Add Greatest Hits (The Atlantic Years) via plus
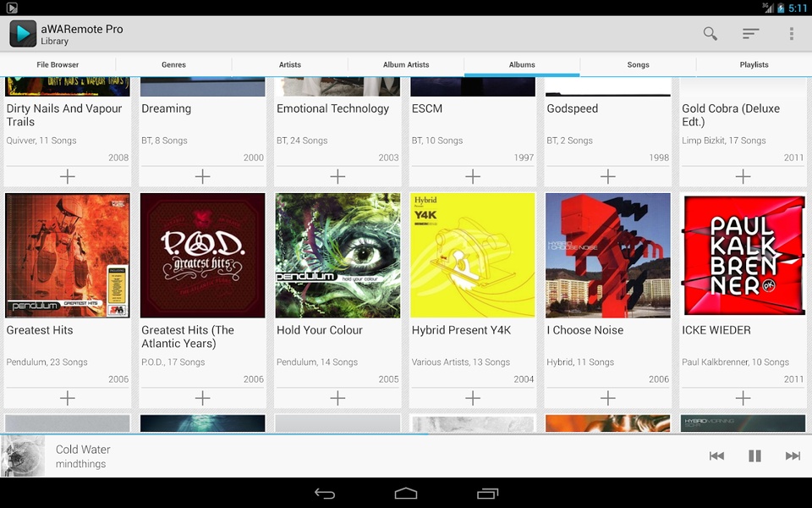Viewport: 812px width, 508px height. click(x=202, y=398)
